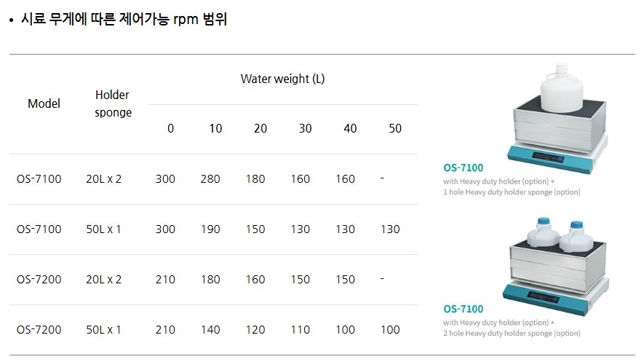
Task: Click the upper OS-7100 product caption
Action: click(463, 168)
